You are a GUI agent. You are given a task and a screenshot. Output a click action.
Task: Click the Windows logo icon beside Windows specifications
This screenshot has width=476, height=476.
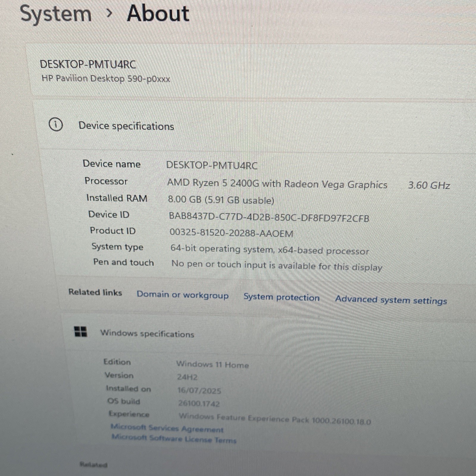click(x=81, y=331)
